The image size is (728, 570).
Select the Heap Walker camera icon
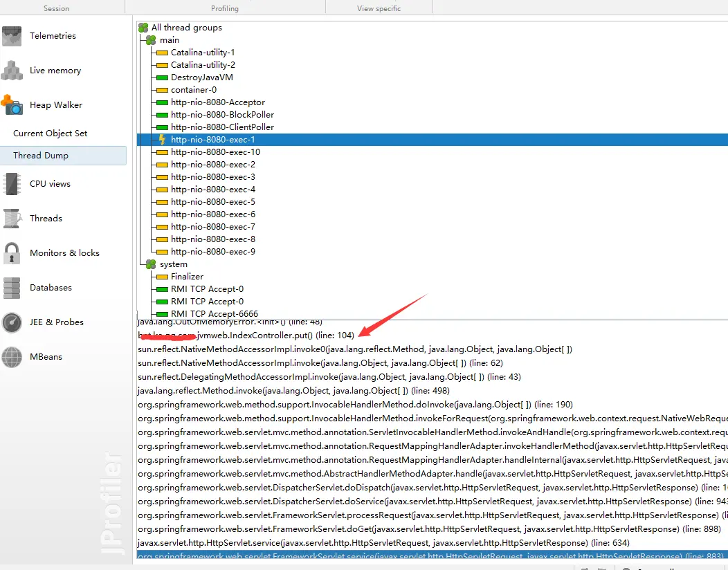coord(12,105)
